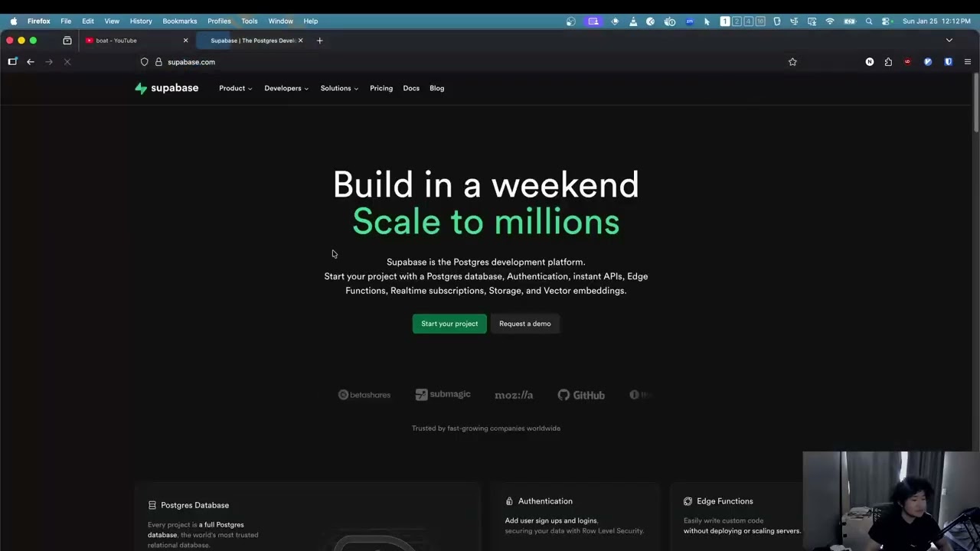Open the Apple menu

pyautogui.click(x=14, y=21)
